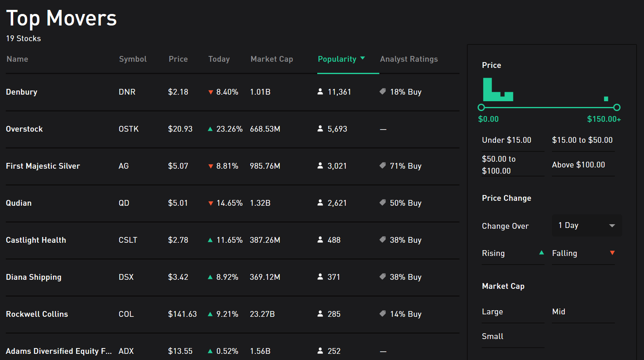Click the sort arrow on the Popularity column
644x360 pixels.
[x=363, y=58]
